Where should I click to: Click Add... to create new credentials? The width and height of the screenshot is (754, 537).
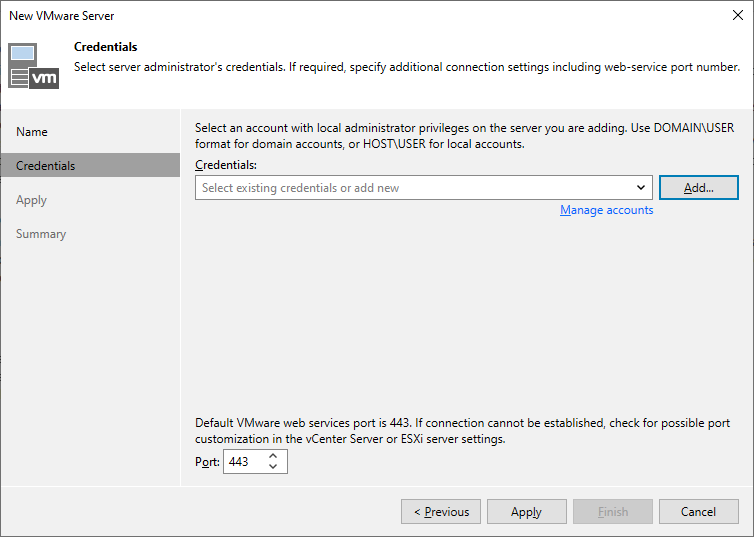(699, 187)
